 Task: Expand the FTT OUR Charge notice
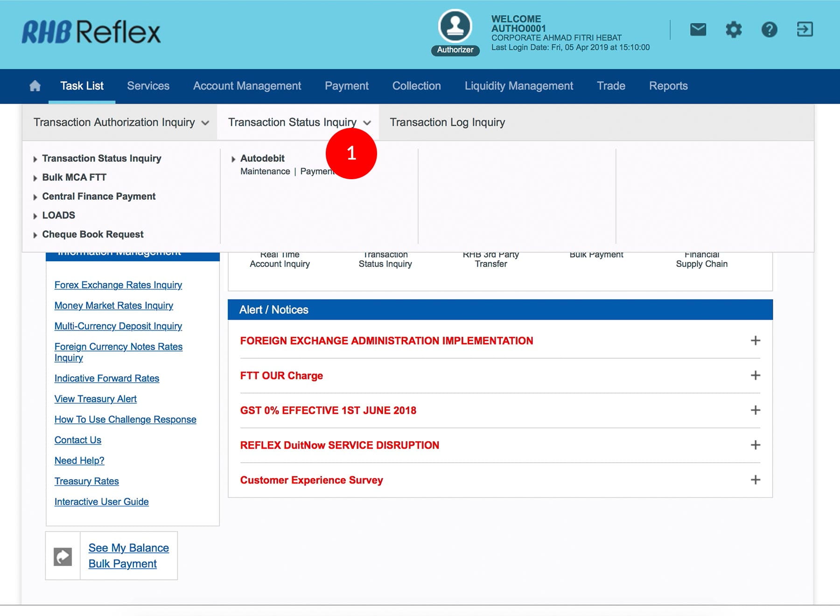coord(755,376)
